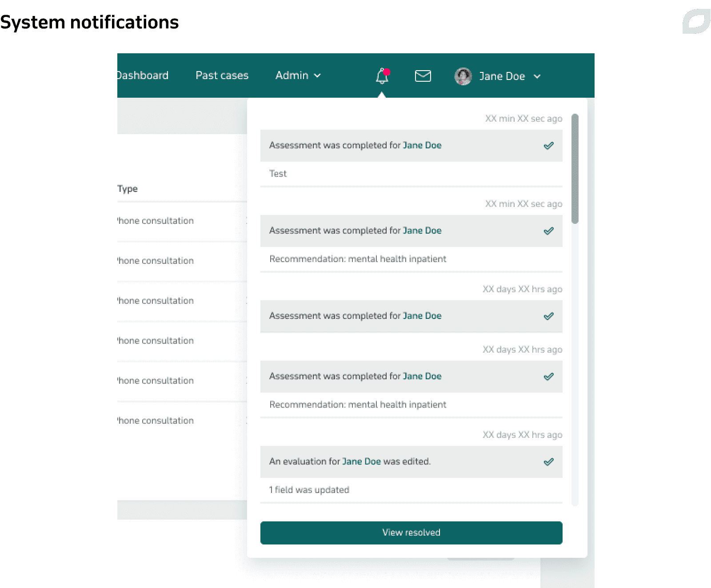
Task: Expand the Jane Doe user menu chevron
Action: pyautogui.click(x=537, y=76)
